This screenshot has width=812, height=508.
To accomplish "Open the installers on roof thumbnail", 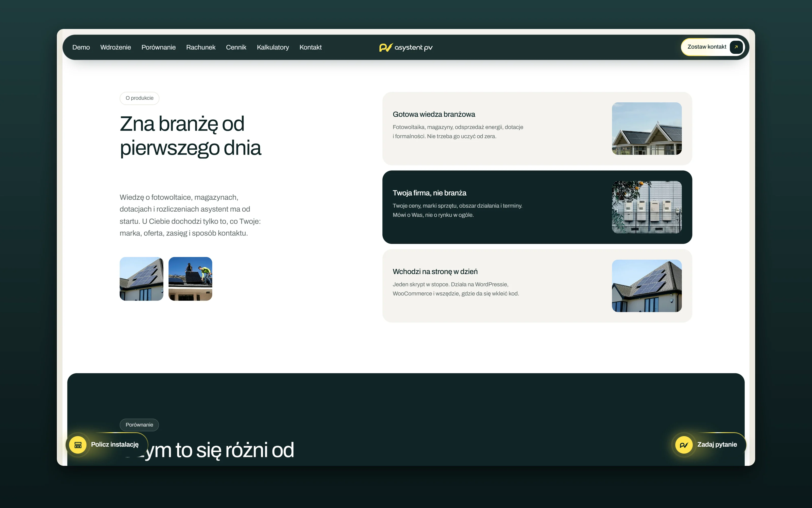I will [x=190, y=279].
